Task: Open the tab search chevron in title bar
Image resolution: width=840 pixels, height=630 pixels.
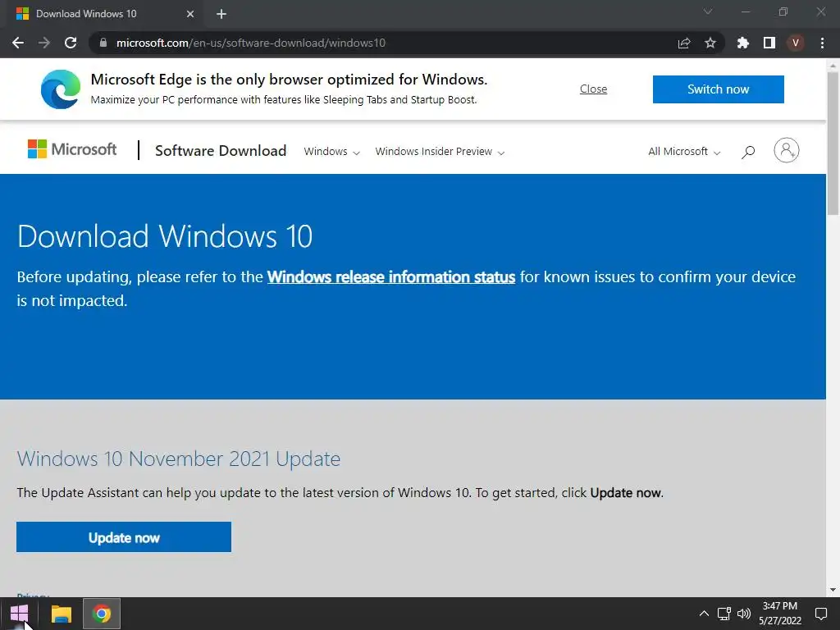Action: (x=708, y=11)
